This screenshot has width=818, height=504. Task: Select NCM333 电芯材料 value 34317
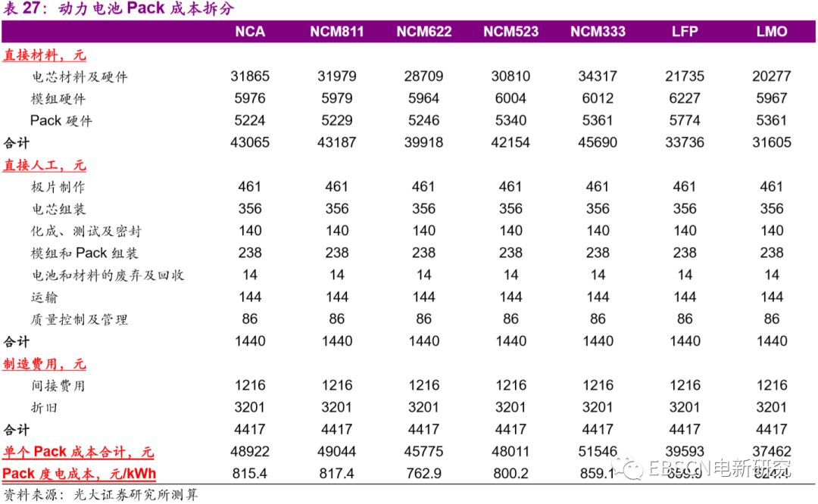click(x=598, y=76)
